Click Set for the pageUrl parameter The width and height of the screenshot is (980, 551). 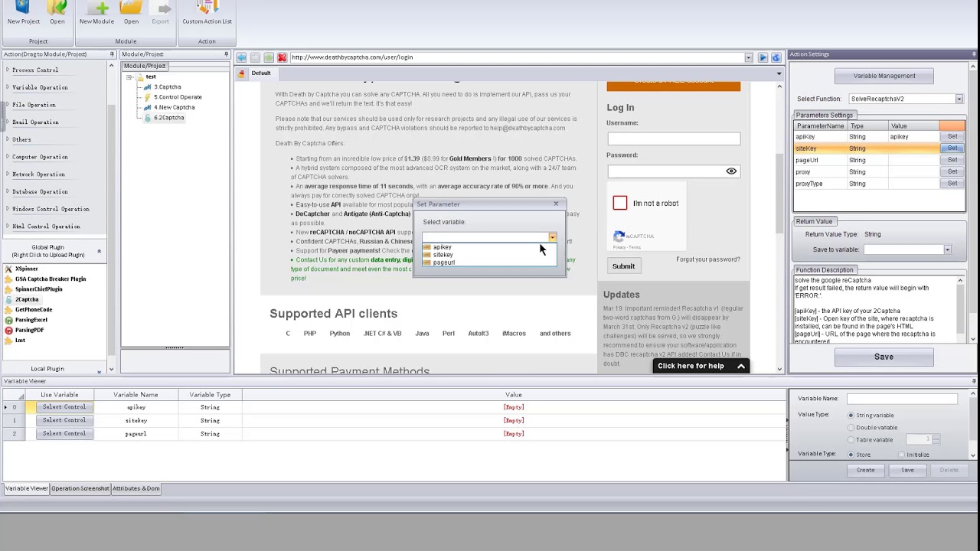[952, 160]
